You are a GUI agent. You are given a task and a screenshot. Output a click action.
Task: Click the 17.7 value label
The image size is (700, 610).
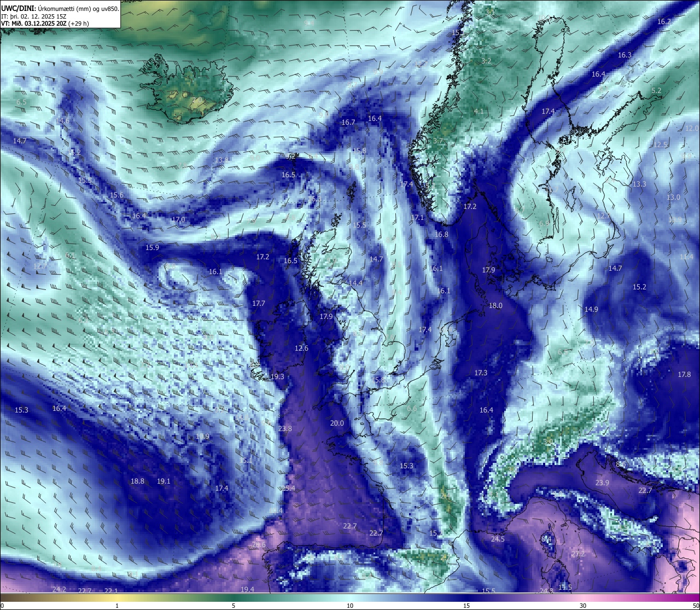[259, 304]
